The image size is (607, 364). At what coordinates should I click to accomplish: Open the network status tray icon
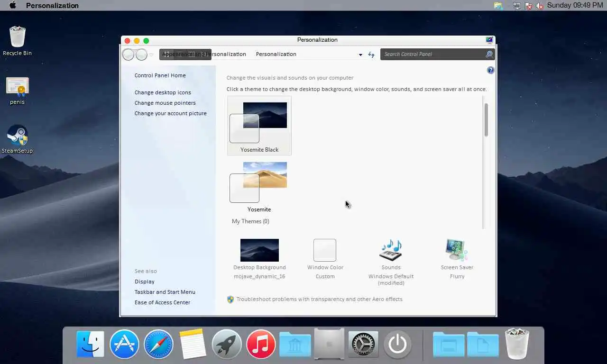click(x=517, y=6)
